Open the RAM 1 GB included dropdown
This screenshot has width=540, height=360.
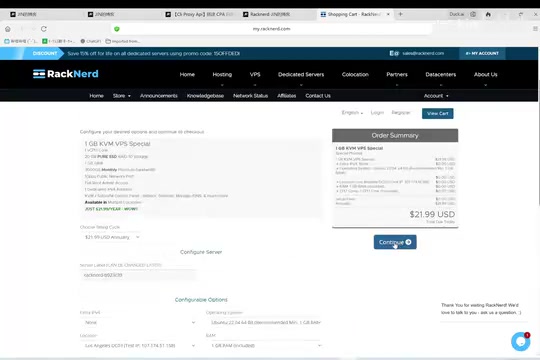(264, 346)
